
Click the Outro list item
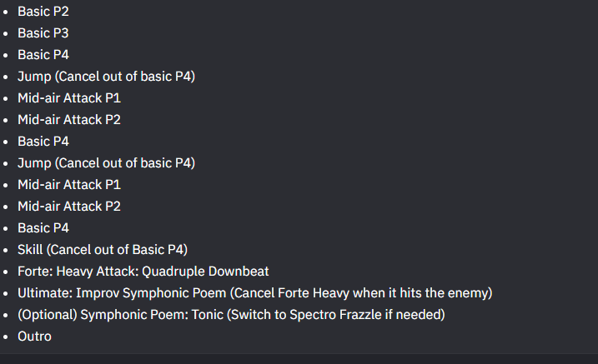34,337
